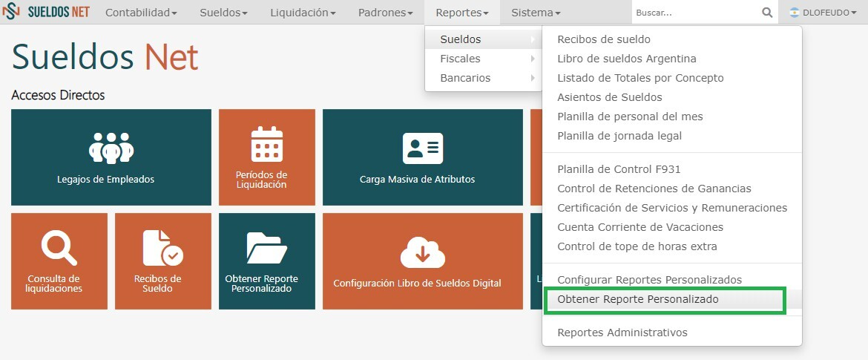Screen dimensions: 868x360
Task: Open the Legajos de Empleados tile
Action: click(x=111, y=157)
